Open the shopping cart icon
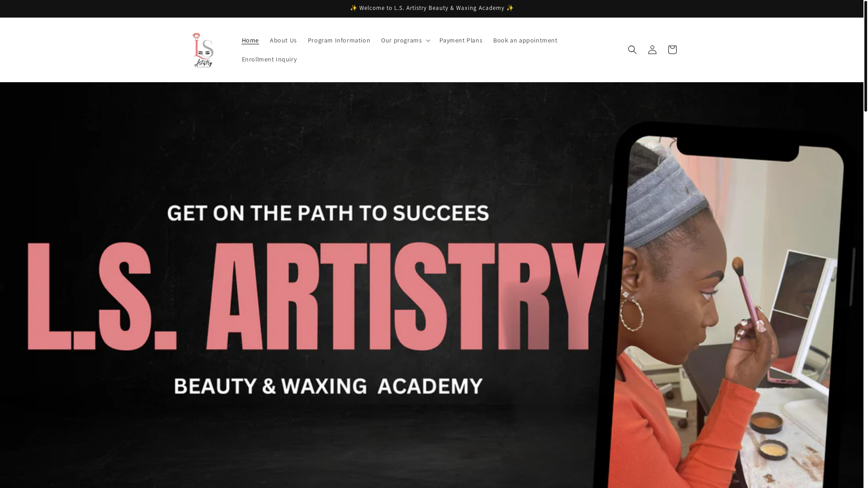The image size is (868, 488). coord(672,50)
